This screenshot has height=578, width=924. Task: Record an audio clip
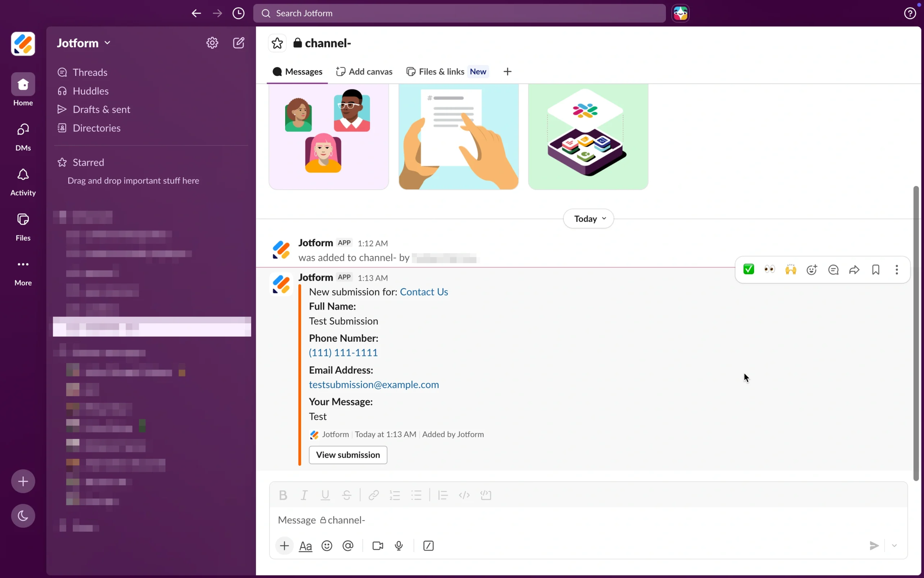point(399,545)
